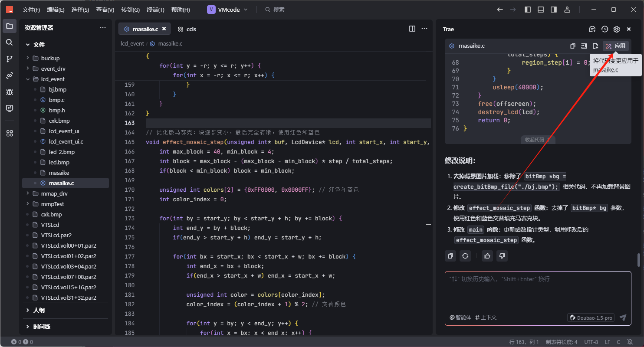
Task: Open Explorer panel more actions ellipsis
Action: pos(103,28)
